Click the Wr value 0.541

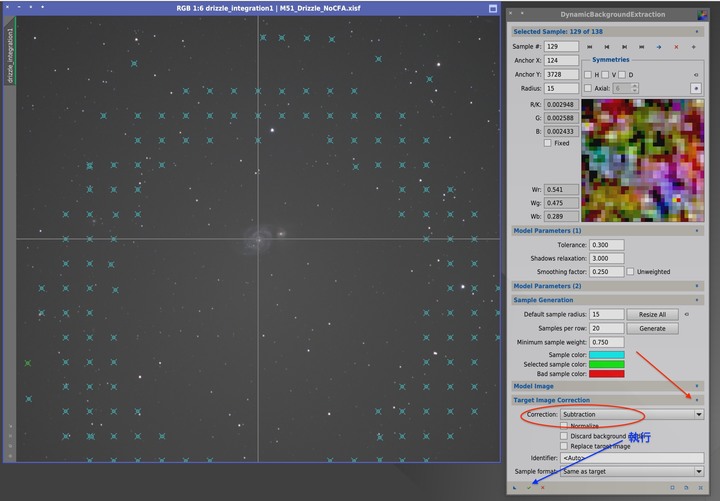(x=561, y=190)
